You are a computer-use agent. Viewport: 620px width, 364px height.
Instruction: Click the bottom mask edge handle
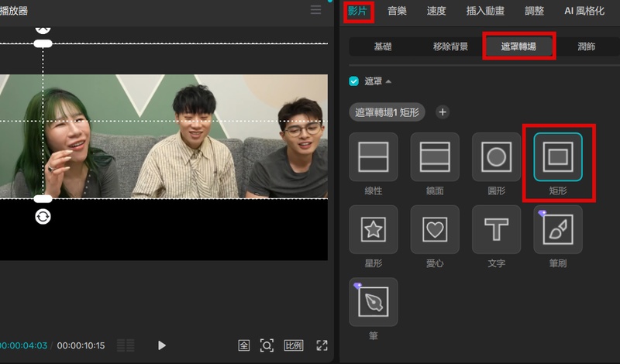tap(43, 199)
